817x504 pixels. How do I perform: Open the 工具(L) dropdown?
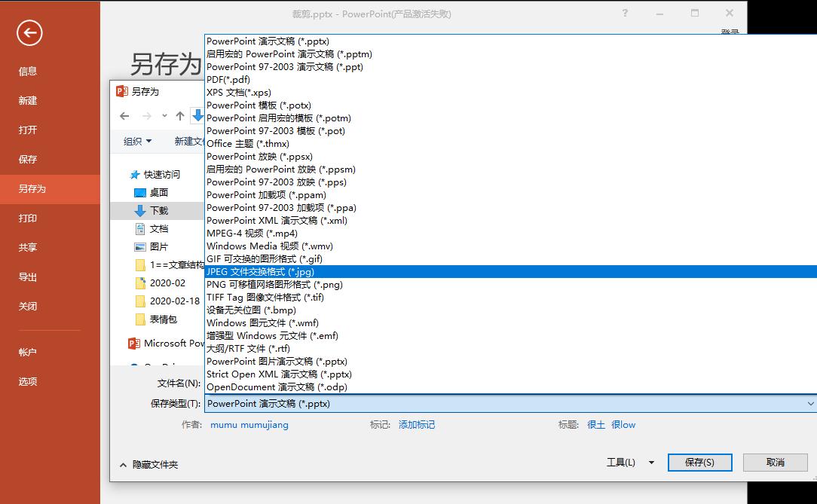[x=629, y=462]
